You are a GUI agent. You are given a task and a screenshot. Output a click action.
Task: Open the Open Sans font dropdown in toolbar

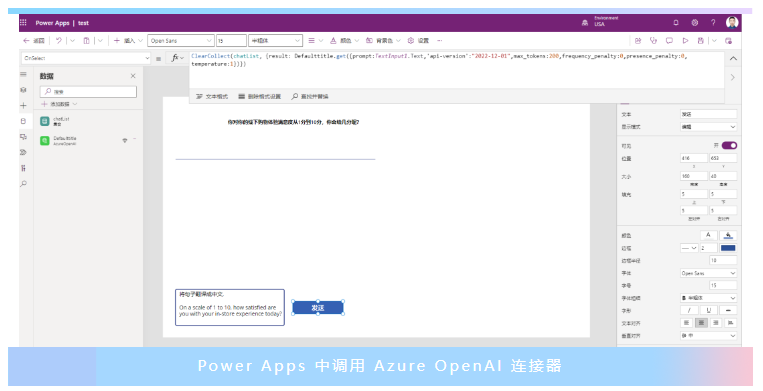click(181, 41)
